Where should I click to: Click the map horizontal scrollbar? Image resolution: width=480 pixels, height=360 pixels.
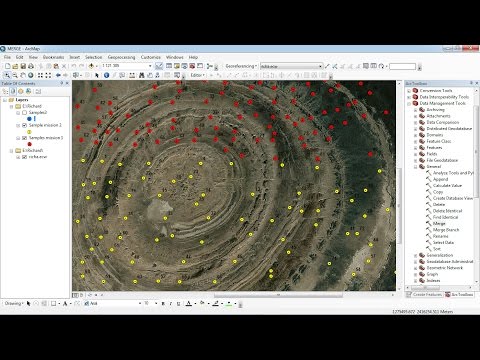pos(278,295)
